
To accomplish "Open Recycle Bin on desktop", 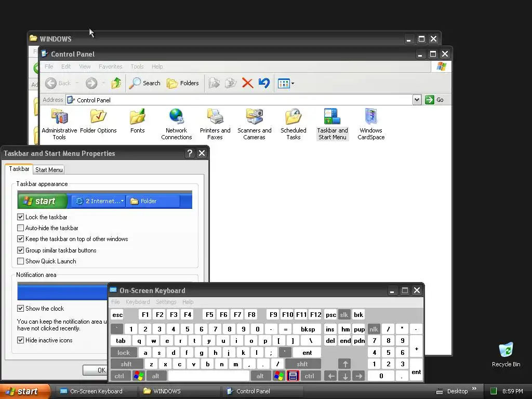I will pos(506,354).
